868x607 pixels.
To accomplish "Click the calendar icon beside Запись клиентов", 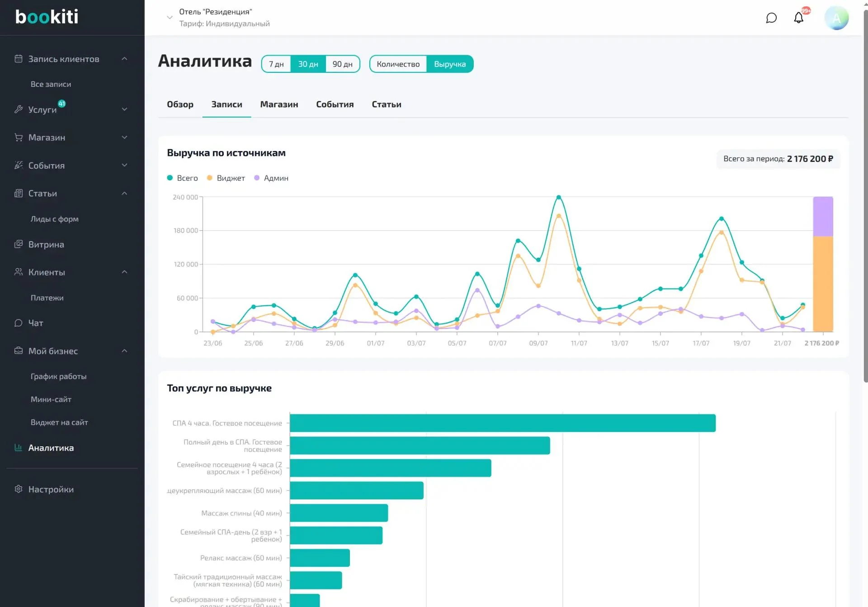I will [19, 59].
